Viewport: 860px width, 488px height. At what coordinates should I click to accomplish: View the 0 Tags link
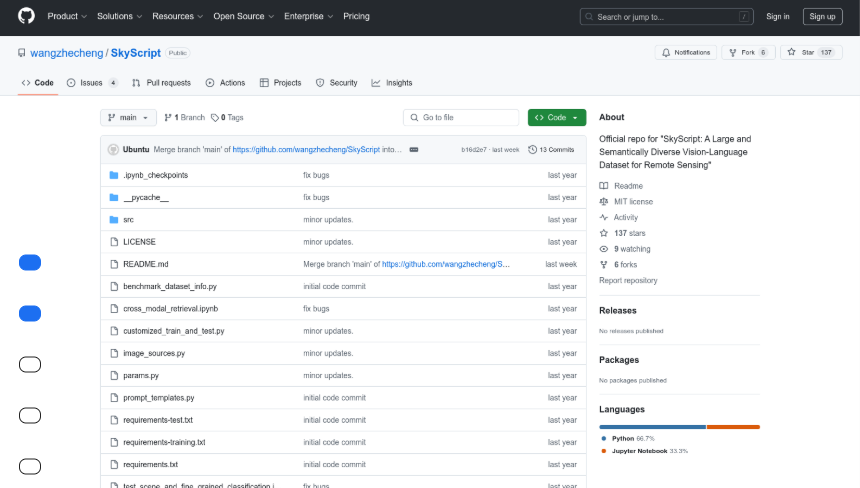click(x=227, y=117)
